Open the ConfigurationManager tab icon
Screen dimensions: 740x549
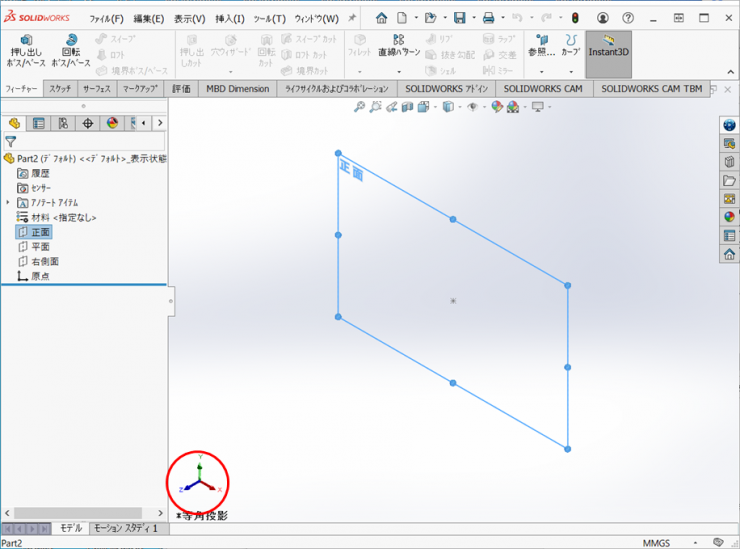click(x=63, y=123)
